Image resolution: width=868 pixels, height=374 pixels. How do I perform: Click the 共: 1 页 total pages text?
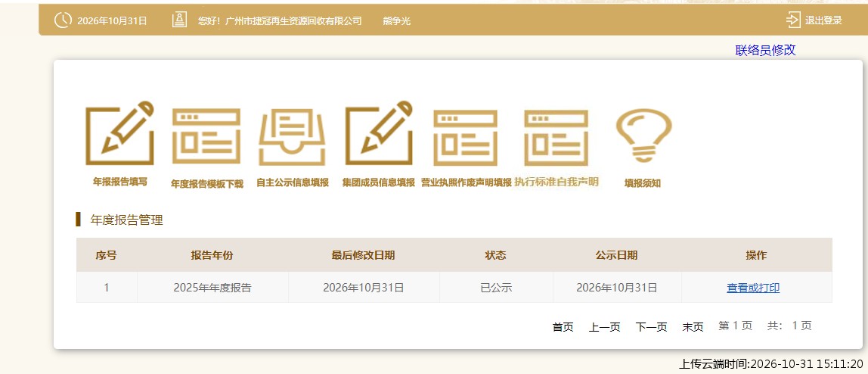pos(789,326)
